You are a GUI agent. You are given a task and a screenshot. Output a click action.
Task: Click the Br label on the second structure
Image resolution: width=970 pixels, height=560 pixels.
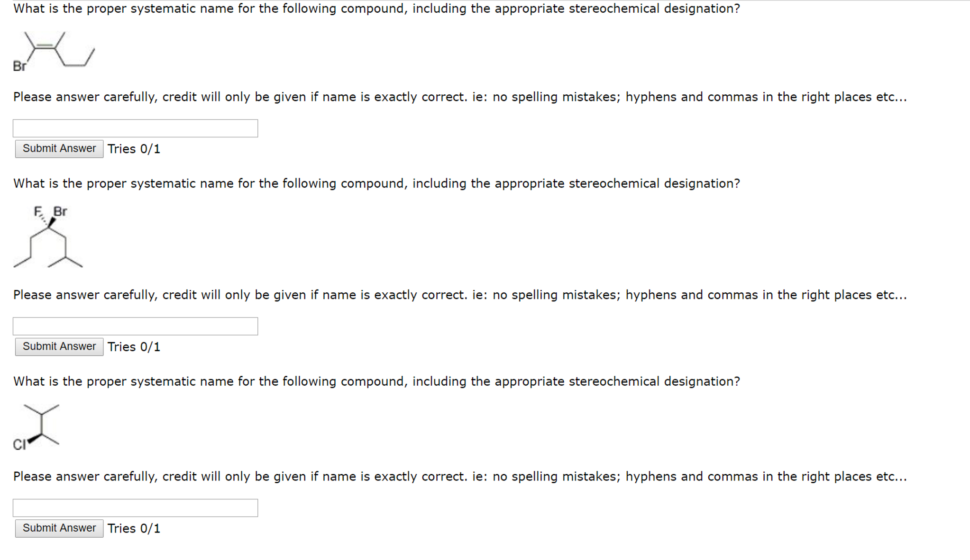pyautogui.click(x=60, y=212)
